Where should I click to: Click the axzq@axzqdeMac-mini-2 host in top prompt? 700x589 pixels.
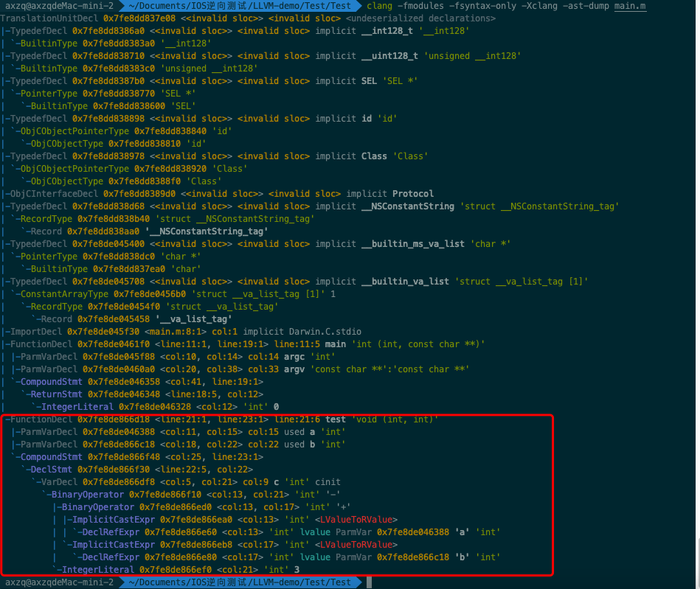click(59, 6)
